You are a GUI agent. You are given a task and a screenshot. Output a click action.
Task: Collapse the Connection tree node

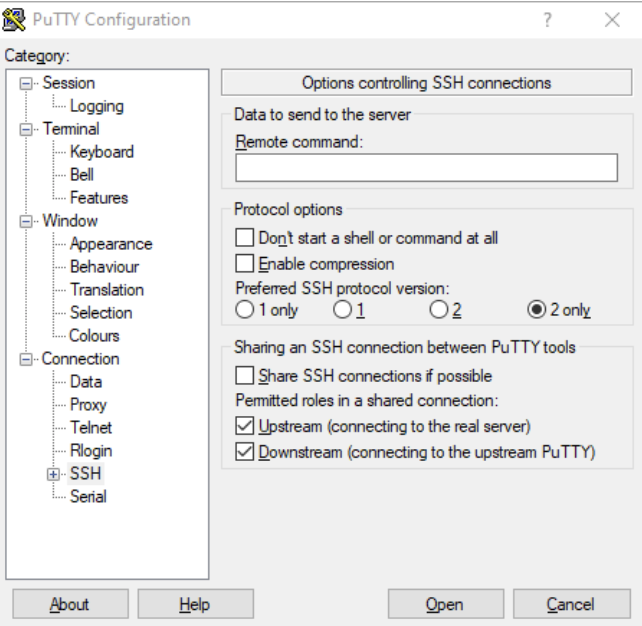(x=26, y=359)
